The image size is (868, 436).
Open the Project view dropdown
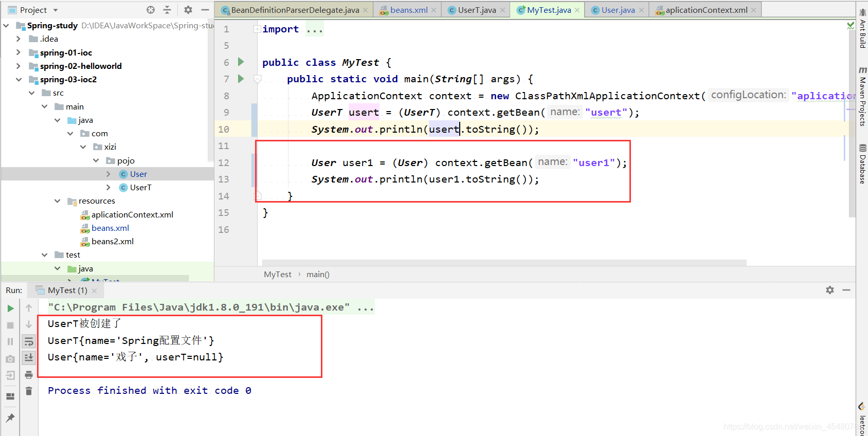(56, 10)
